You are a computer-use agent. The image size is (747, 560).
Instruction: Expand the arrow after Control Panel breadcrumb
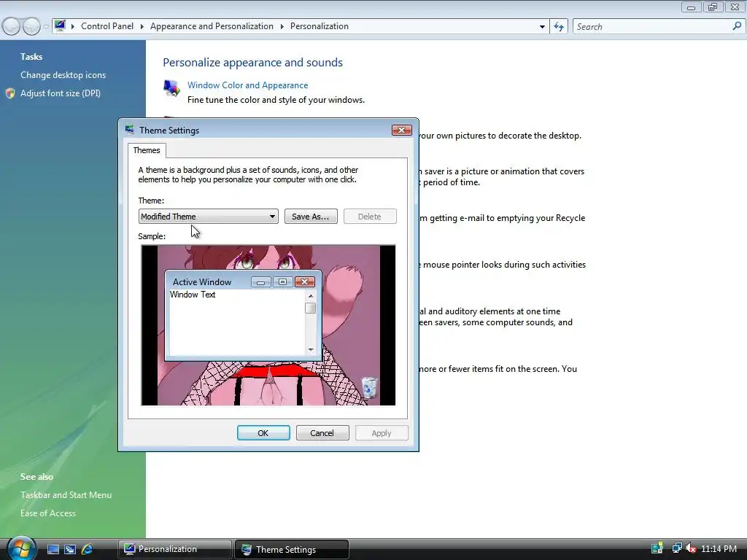pyautogui.click(x=142, y=27)
